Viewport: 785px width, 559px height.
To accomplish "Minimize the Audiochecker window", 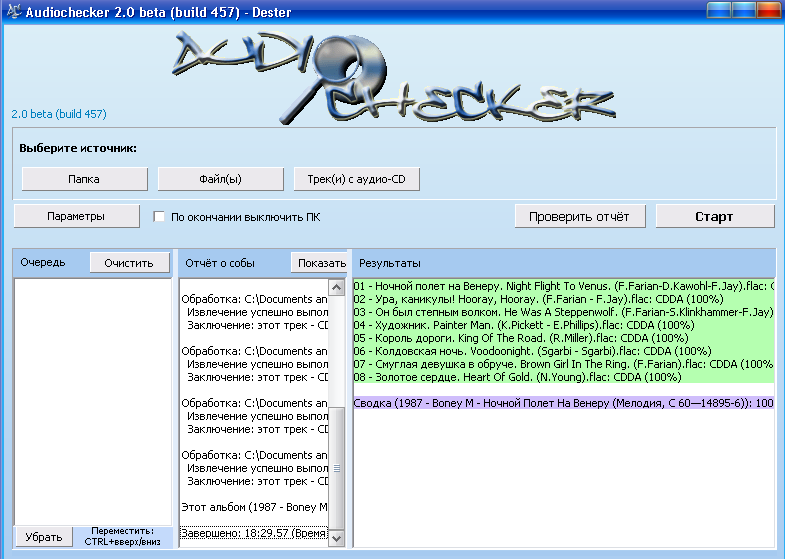I will pyautogui.click(x=719, y=10).
